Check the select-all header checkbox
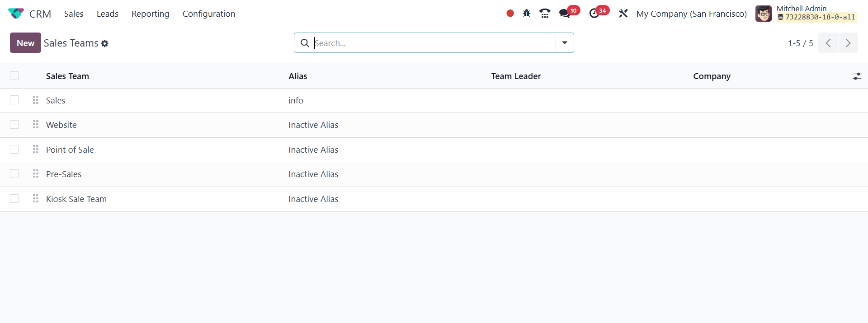 [x=14, y=76]
